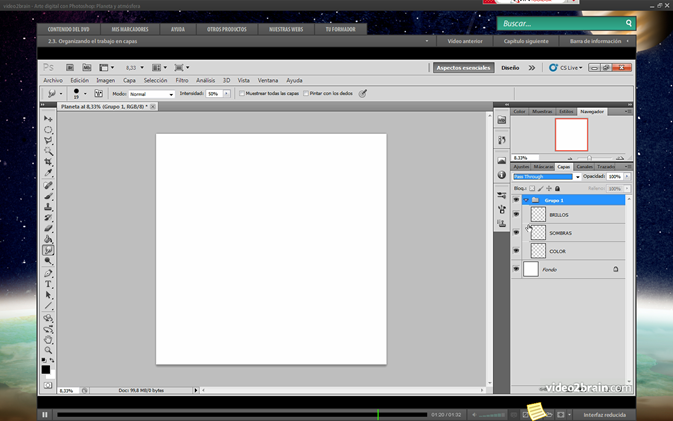Screen dimensions: 673x421
Task: Hide the BRILLOS layer
Action: coord(516,214)
